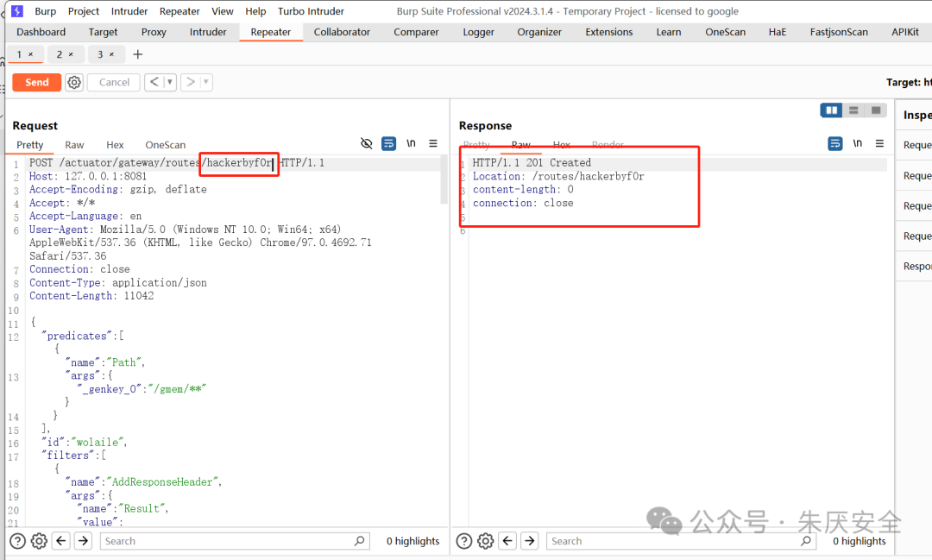Open the Intruder menu
This screenshot has width=932, height=560.
(x=129, y=11)
